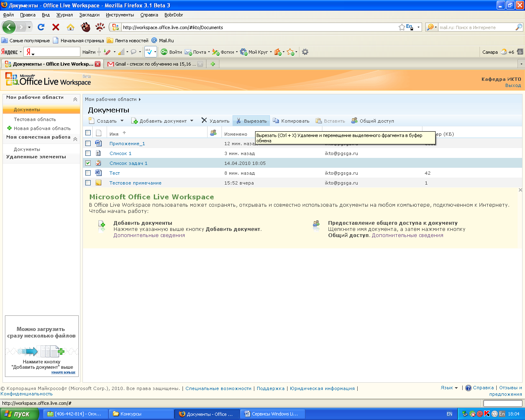Click the Поддержка footer link
Screen dimensions: 525x420
pos(271,388)
